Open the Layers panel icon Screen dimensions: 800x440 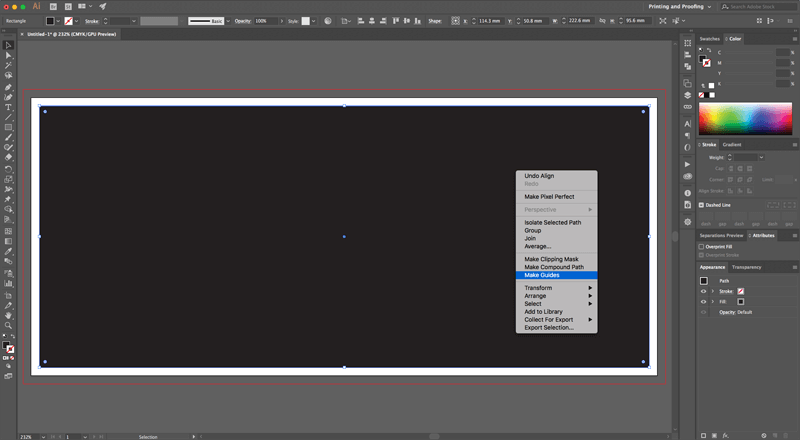point(687,95)
